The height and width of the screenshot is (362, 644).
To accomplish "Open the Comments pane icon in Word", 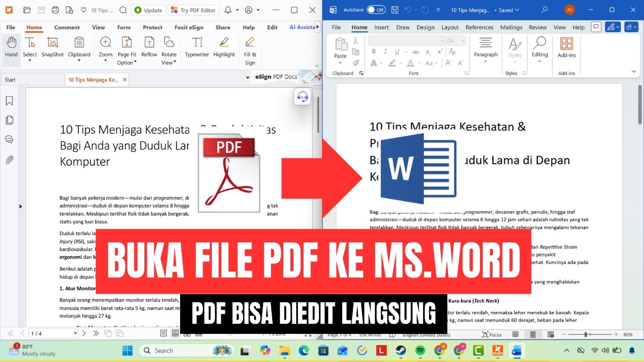I will 596,27.
